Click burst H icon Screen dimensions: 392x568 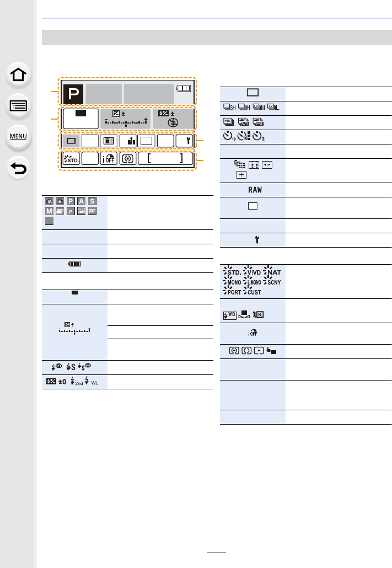click(x=244, y=107)
